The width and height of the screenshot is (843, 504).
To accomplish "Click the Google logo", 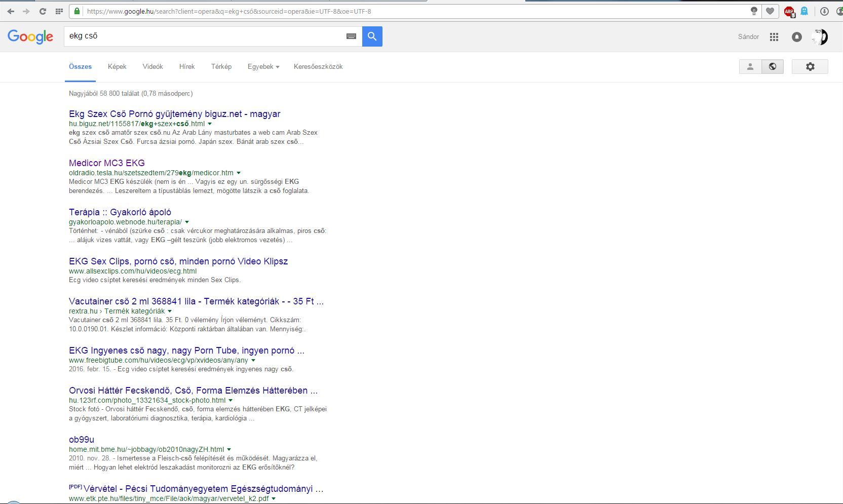I will tap(30, 36).
